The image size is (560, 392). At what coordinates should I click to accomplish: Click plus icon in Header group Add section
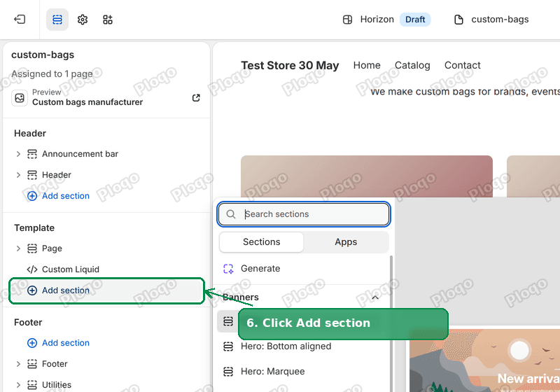point(32,196)
